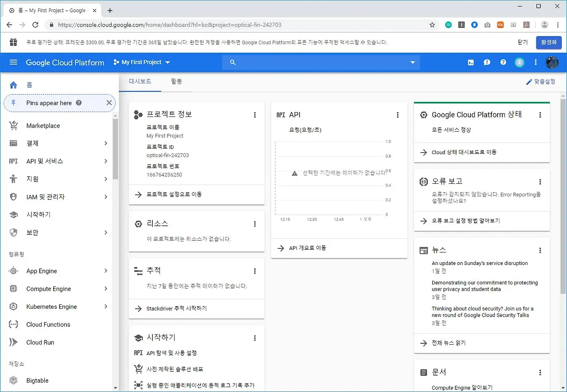Open the My First Project selector dropdown
567x392 pixels.
142,62
